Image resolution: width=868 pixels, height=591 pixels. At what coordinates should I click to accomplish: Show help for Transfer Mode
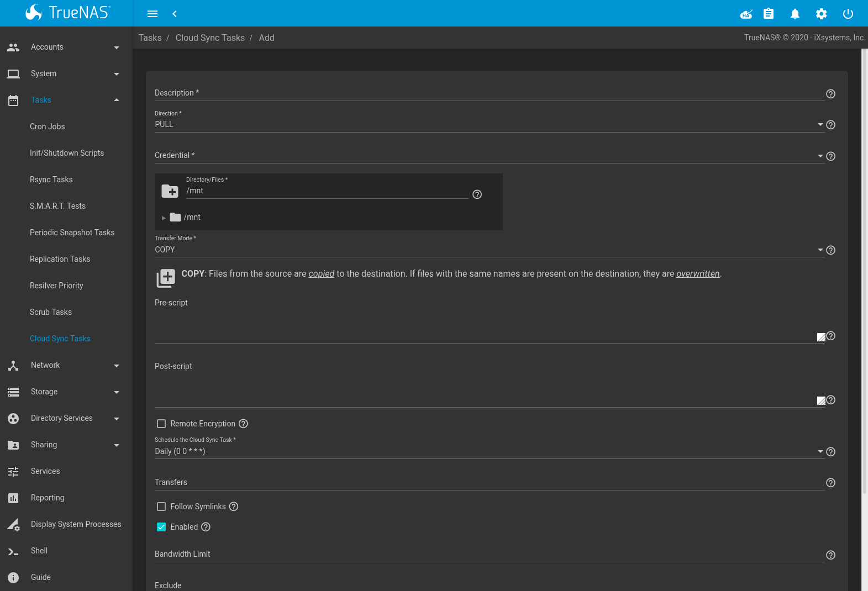pyautogui.click(x=830, y=250)
